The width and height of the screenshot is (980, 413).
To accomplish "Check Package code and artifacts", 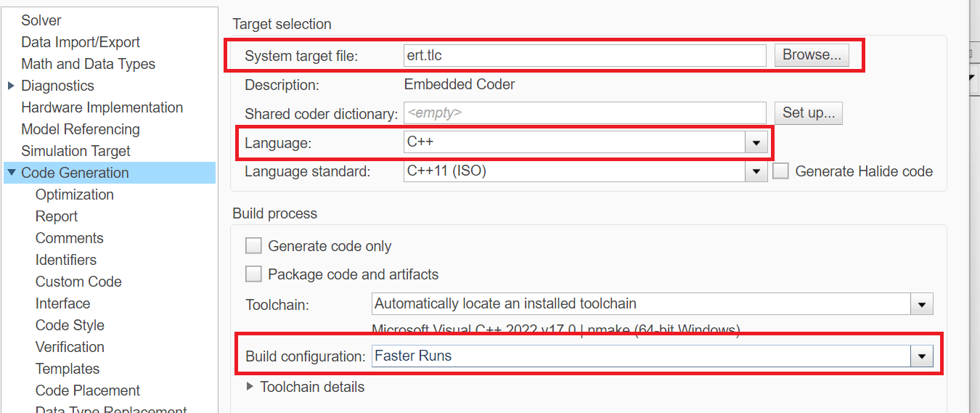I will coord(253,274).
